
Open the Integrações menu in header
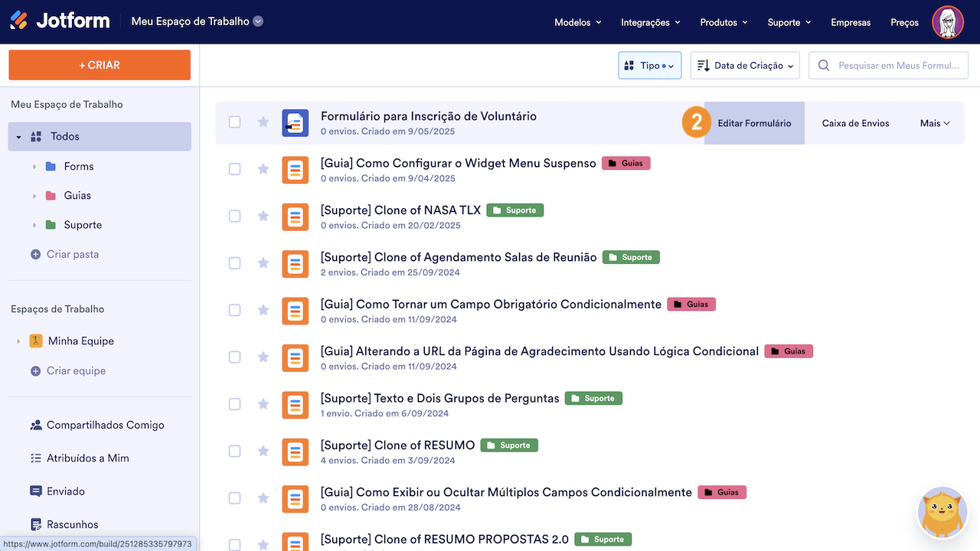[650, 22]
